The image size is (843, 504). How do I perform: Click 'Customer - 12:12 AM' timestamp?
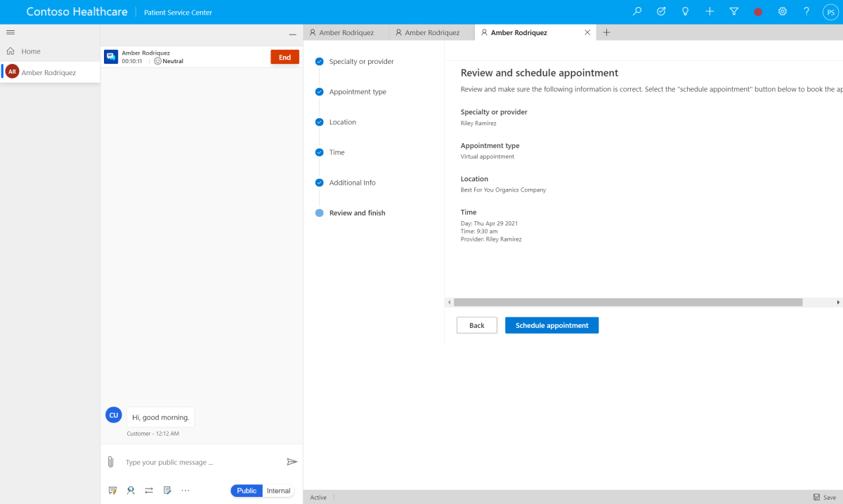coord(152,434)
